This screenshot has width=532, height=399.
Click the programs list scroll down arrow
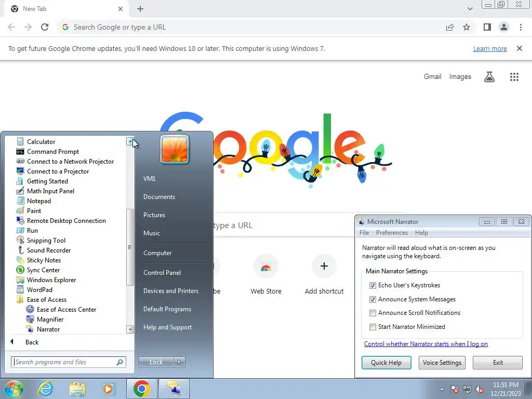(130, 329)
